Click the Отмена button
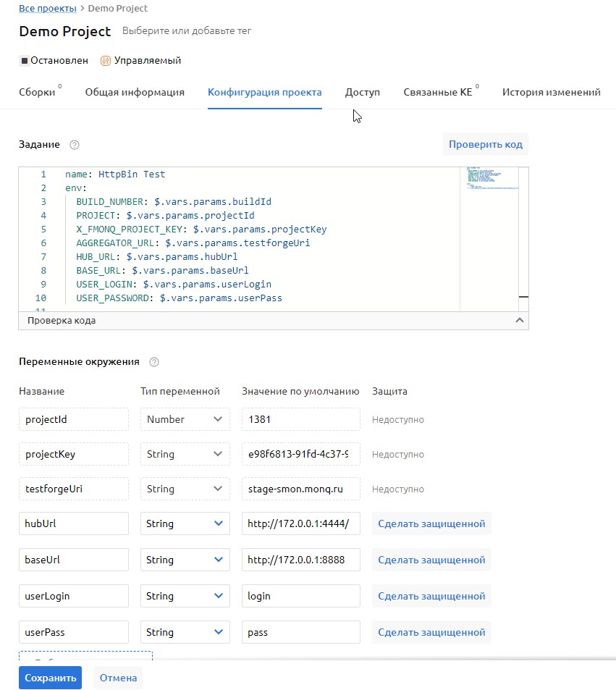The width and height of the screenshot is (616, 690). [118, 678]
